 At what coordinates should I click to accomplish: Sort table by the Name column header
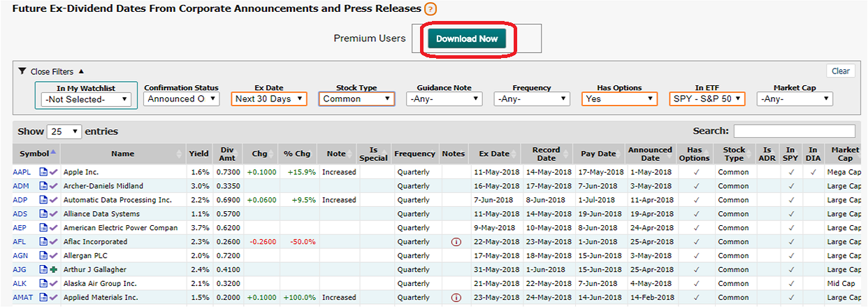[x=122, y=154]
